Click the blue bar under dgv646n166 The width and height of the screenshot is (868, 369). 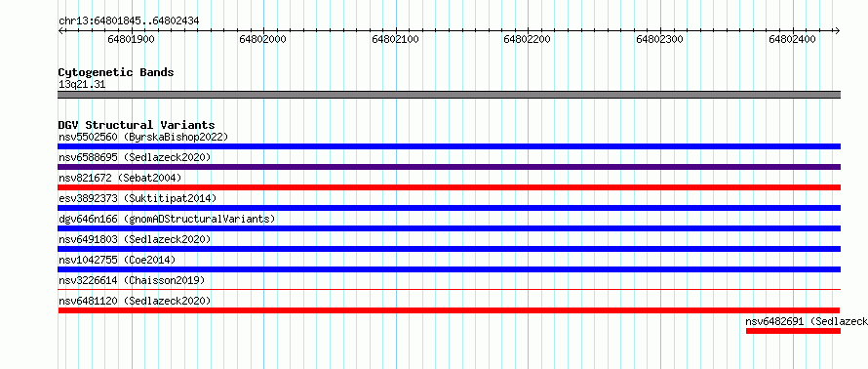tap(449, 228)
